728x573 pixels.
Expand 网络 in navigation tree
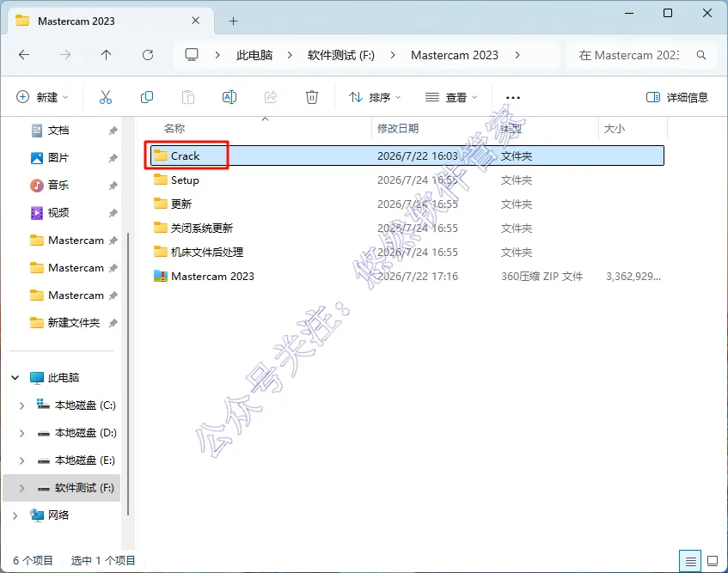point(15,515)
